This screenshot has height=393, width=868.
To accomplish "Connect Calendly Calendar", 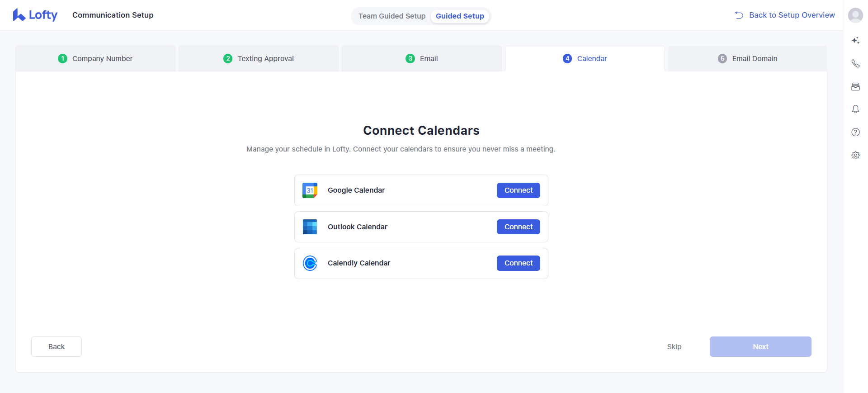I will click(519, 263).
